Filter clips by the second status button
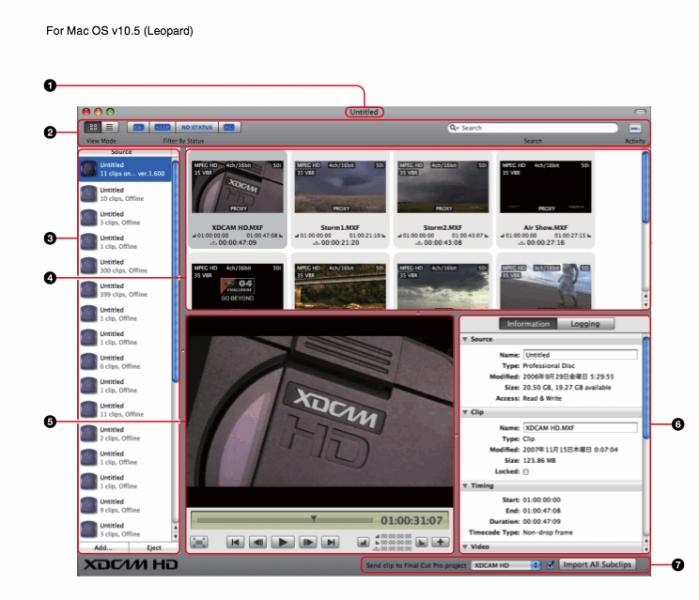This screenshot has width=699, height=600. [x=162, y=127]
